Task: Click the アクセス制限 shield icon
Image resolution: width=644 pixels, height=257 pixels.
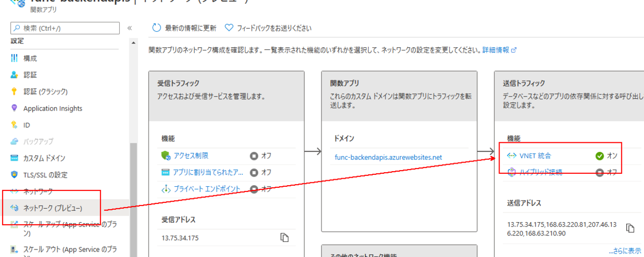Action: coord(166,156)
